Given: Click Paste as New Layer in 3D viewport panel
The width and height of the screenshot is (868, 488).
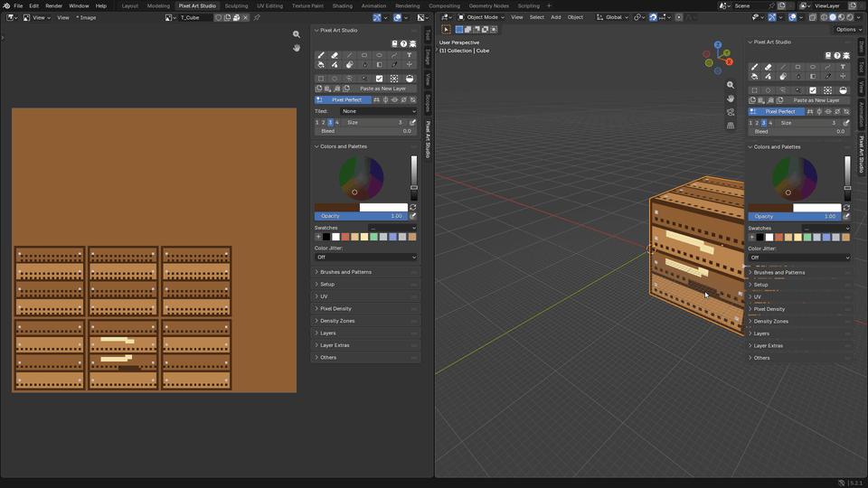Looking at the screenshot, I should coord(816,100).
